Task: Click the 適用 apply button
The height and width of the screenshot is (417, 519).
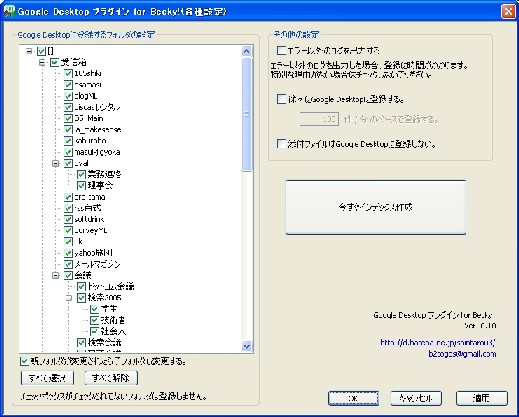Action: [x=482, y=398]
